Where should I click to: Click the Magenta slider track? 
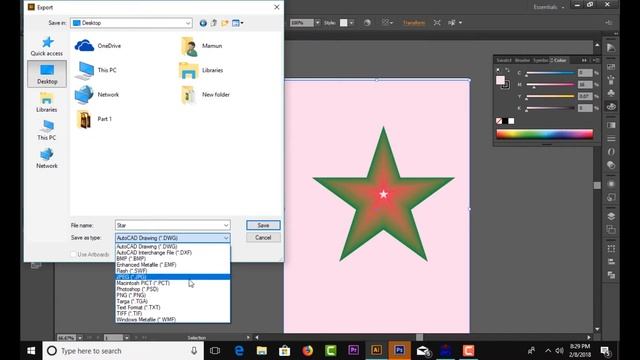pyautogui.click(x=550, y=85)
